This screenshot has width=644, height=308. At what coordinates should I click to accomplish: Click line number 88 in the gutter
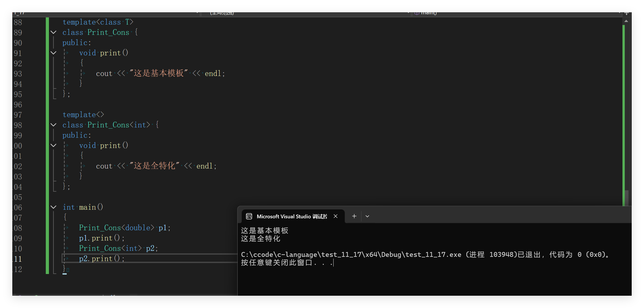18,22
